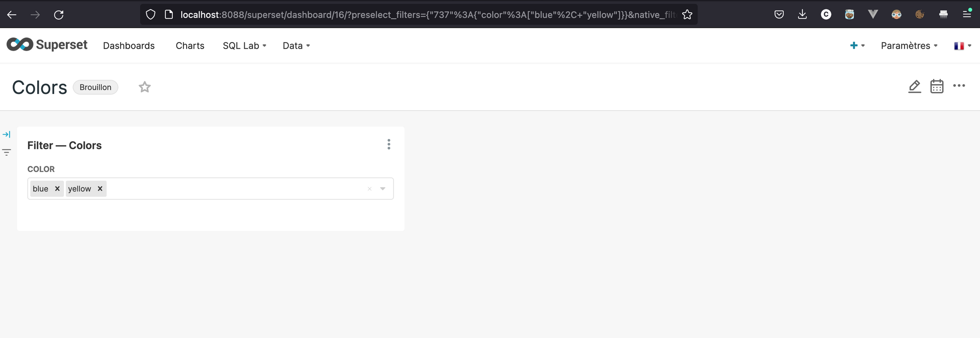Open the Charts menu item
Viewport: 980px width, 338px height.
pyautogui.click(x=190, y=45)
